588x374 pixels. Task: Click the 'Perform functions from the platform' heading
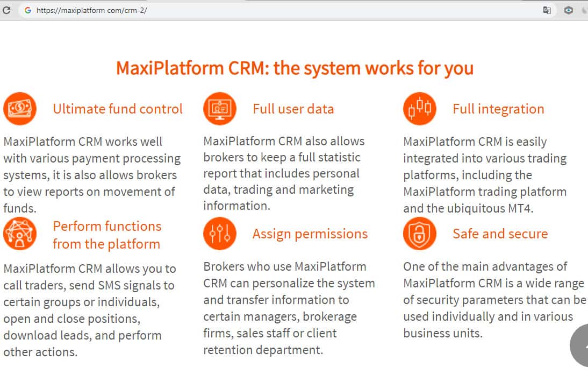(x=107, y=235)
